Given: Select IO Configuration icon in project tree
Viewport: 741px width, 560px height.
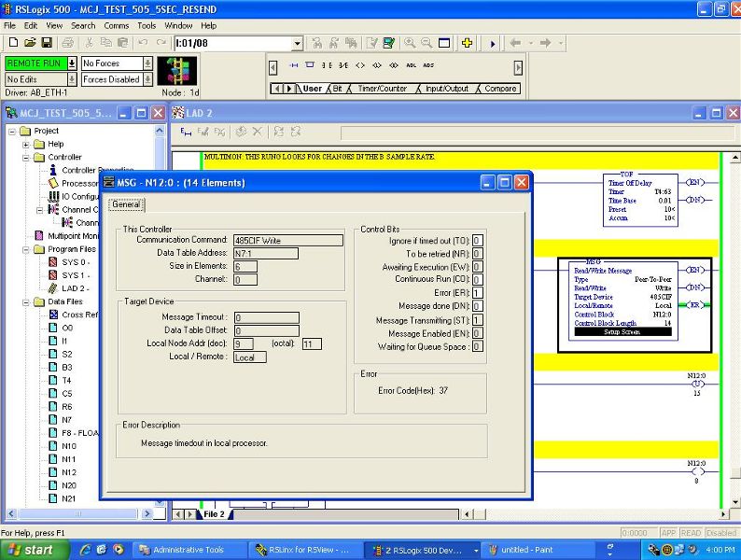Looking at the screenshot, I should 54,196.
